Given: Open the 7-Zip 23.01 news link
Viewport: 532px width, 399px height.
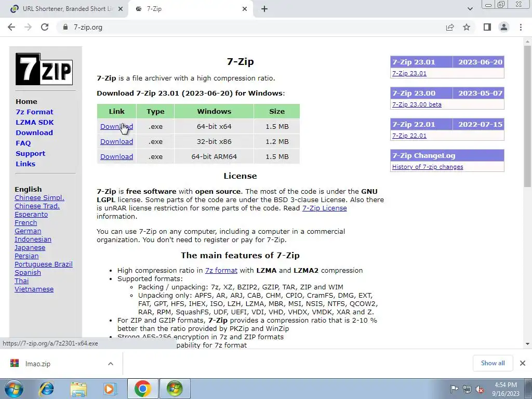Looking at the screenshot, I should click(409, 73).
